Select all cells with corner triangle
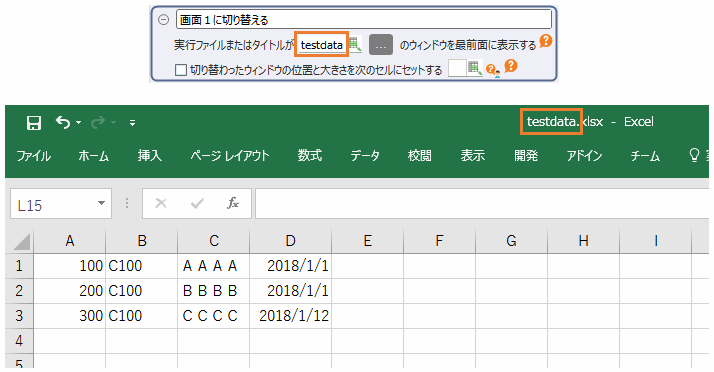 (21, 241)
